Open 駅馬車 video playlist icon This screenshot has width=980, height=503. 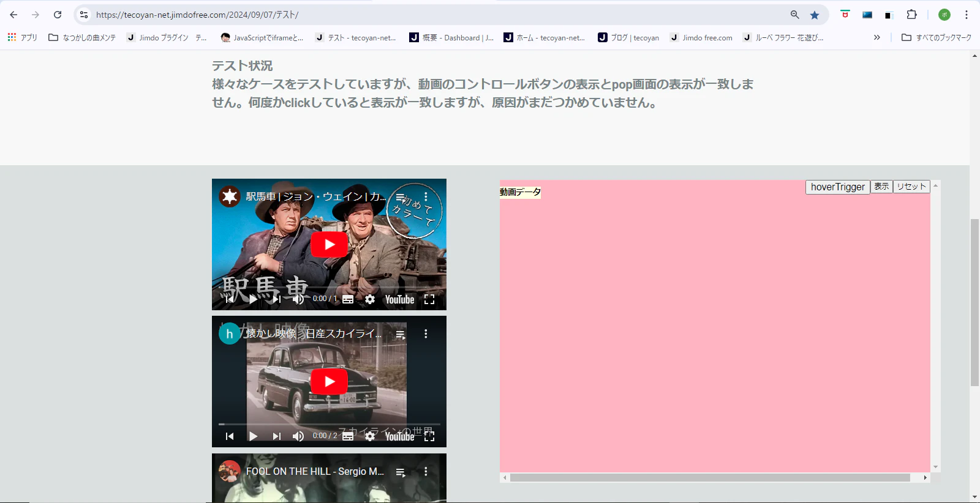coord(401,197)
